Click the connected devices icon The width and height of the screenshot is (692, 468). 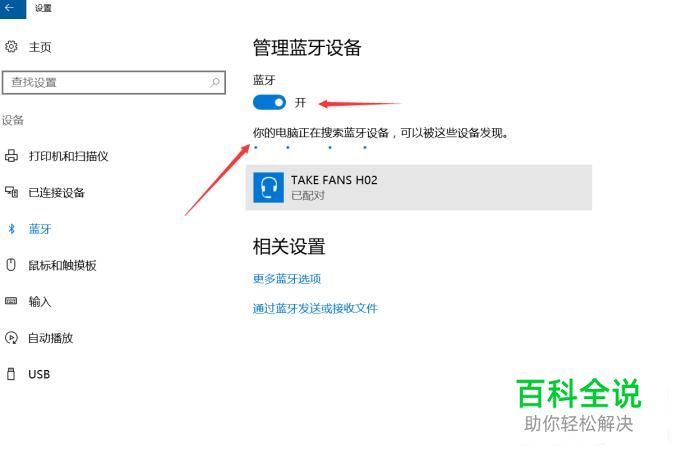11,192
